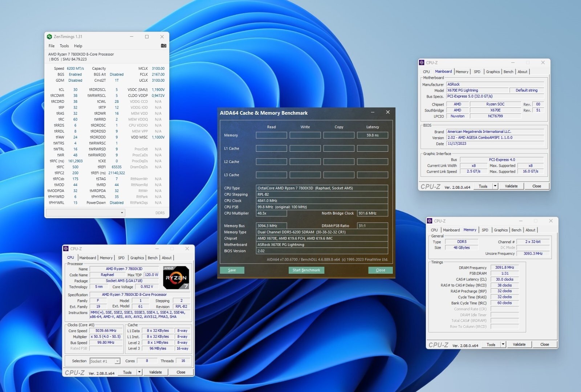The height and width of the screenshot is (392, 581).
Task: Switch to the CPU tab in the CPU-Z Mainboard window
Action: (x=426, y=72)
